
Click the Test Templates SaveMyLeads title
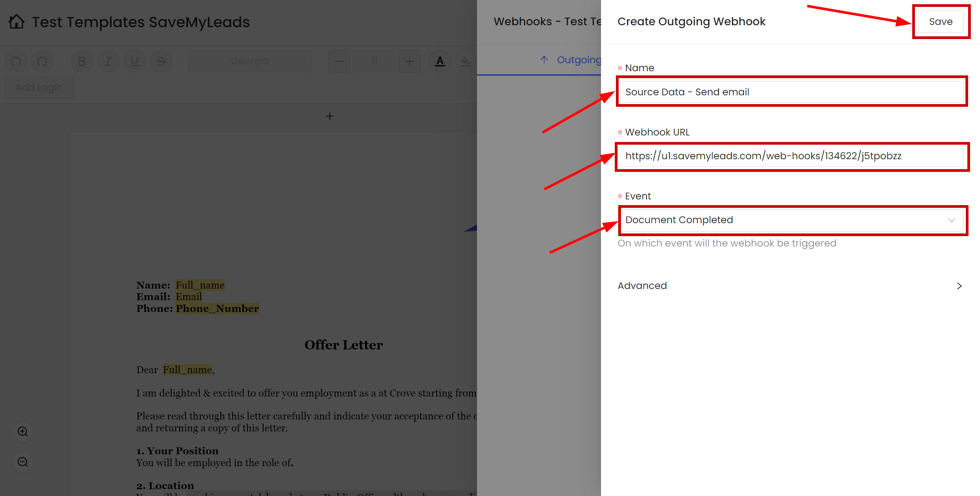pos(141,22)
